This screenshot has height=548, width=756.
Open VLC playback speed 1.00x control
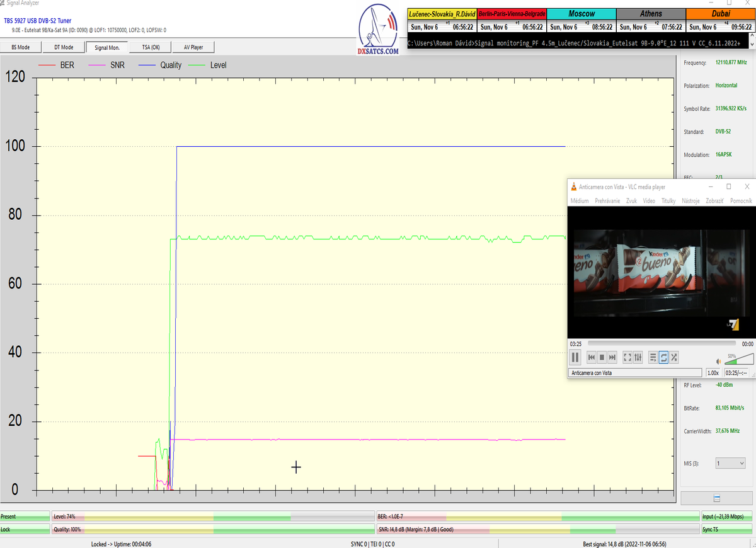[713, 373]
